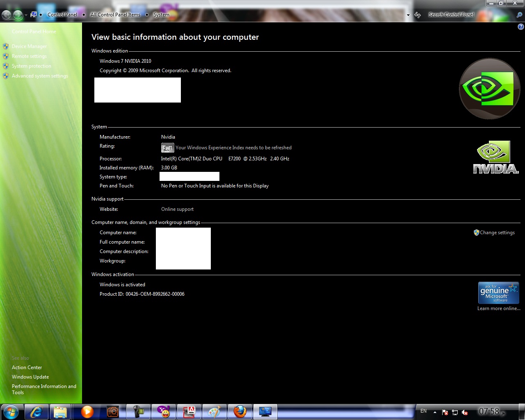The image size is (525, 420).
Task: Switch to the System window taskbar button
Action: [265, 411]
